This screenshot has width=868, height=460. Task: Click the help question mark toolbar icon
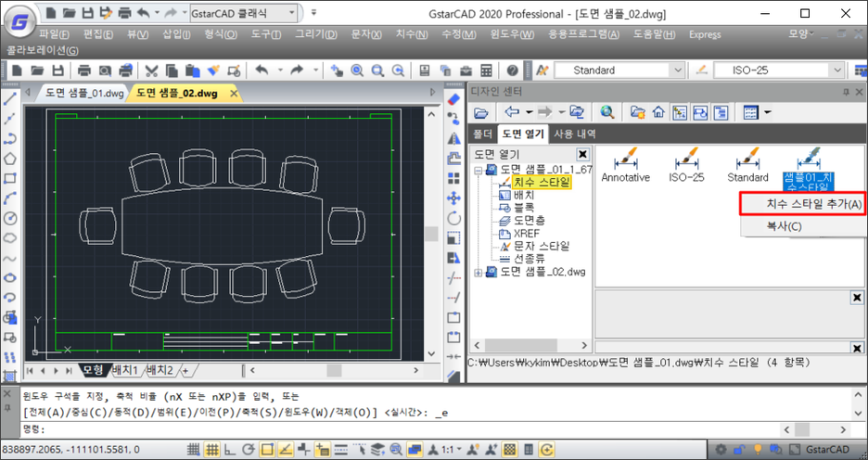click(513, 70)
